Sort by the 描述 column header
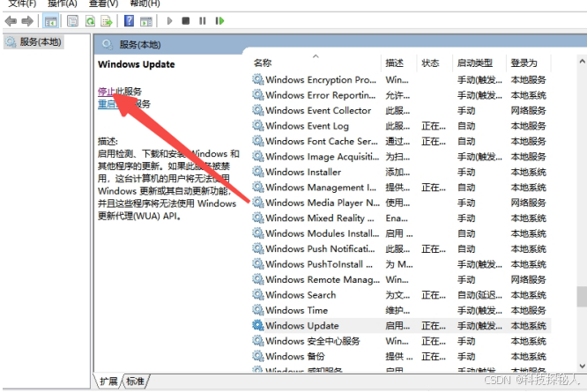 pyautogui.click(x=395, y=63)
